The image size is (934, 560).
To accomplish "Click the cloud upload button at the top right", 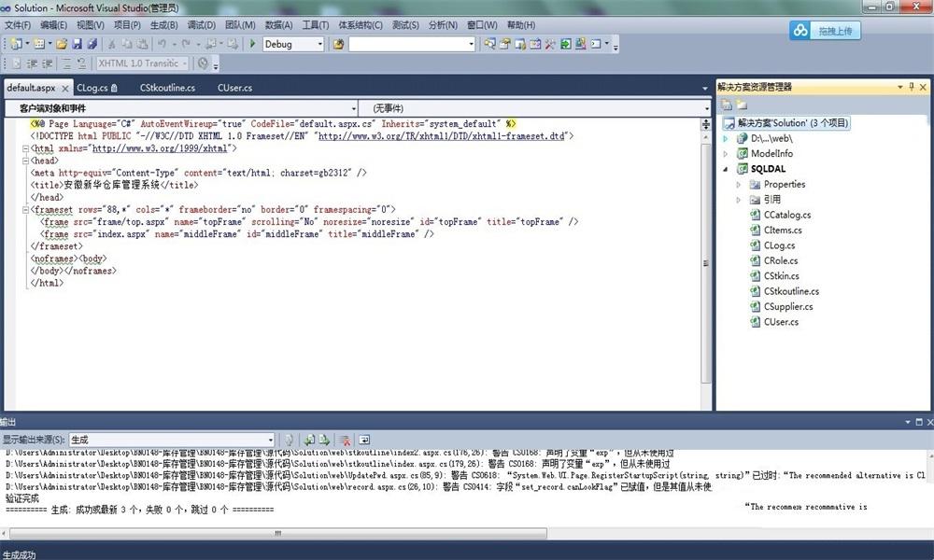I will [825, 31].
